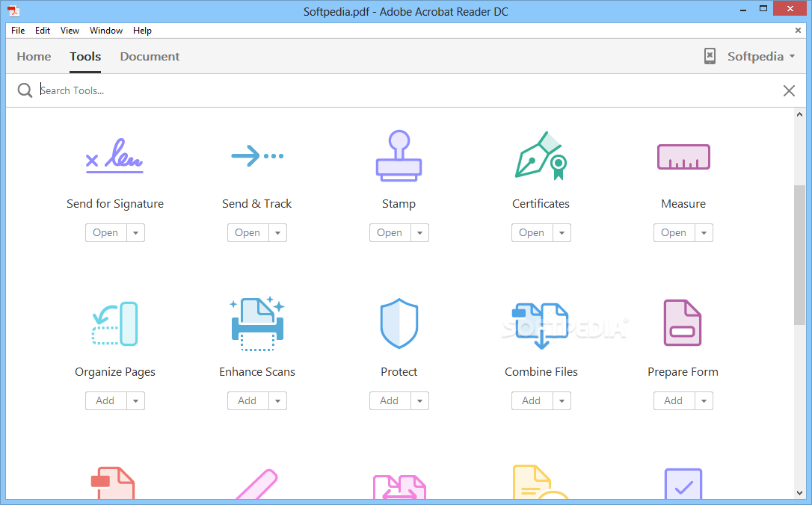This screenshot has width=812, height=505.
Task: Click the Prepare Form label
Action: (683, 372)
